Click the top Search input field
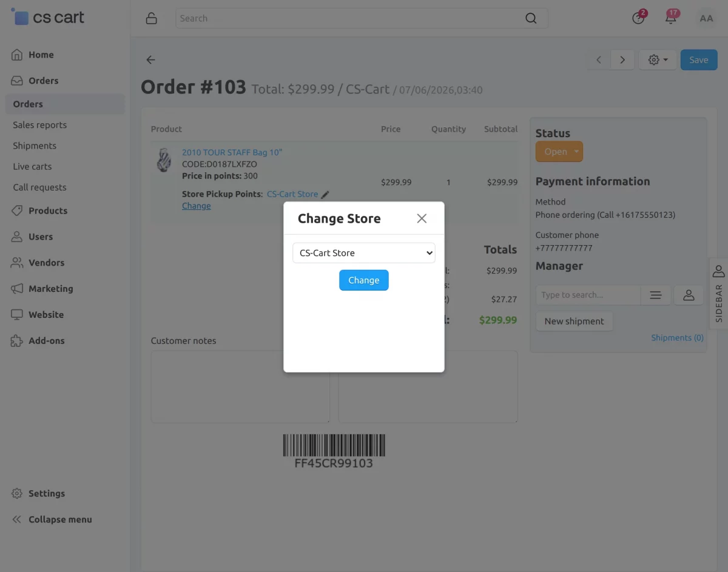 [x=362, y=18]
